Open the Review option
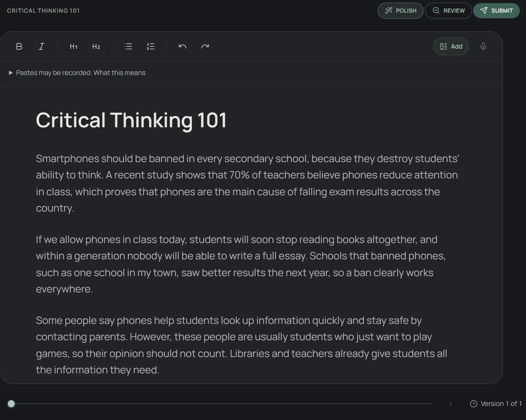The height and width of the screenshot is (420, 526). click(x=448, y=11)
